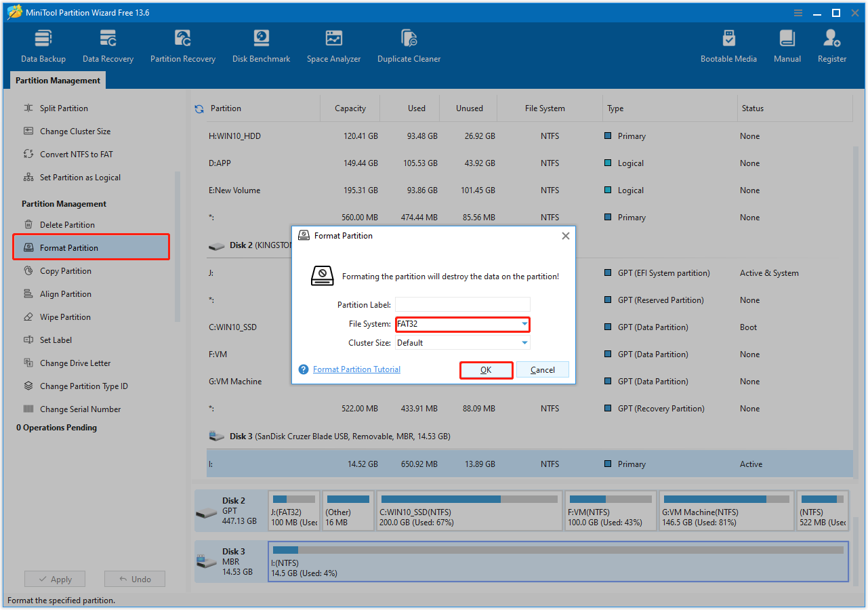Open Partition Recovery wizard

tap(183, 46)
